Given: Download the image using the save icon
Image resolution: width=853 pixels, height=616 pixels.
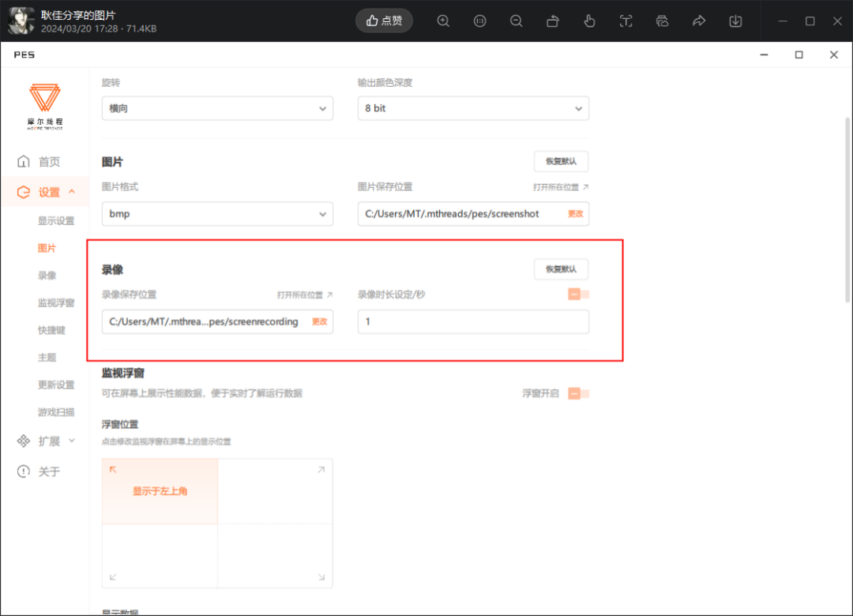Looking at the screenshot, I should tap(735, 21).
